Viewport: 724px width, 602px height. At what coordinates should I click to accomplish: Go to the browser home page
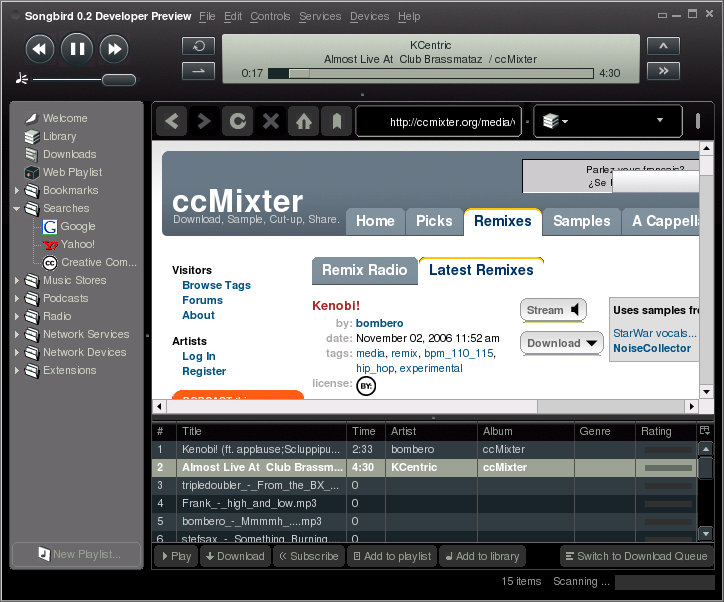coord(304,121)
